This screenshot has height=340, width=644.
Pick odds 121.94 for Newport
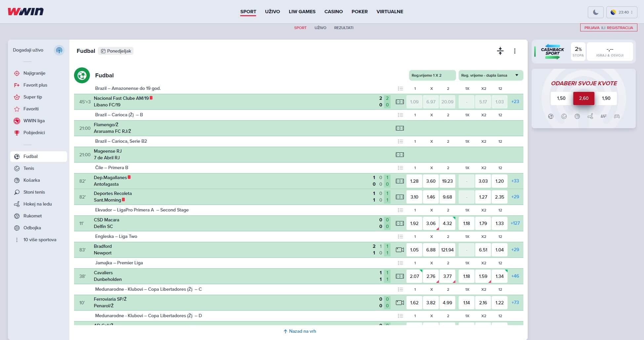[447, 250]
